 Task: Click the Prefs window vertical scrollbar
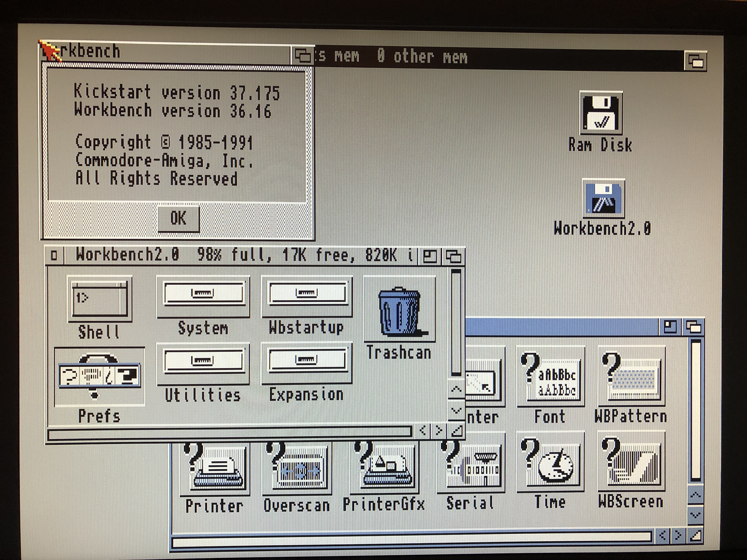click(x=696, y=410)
